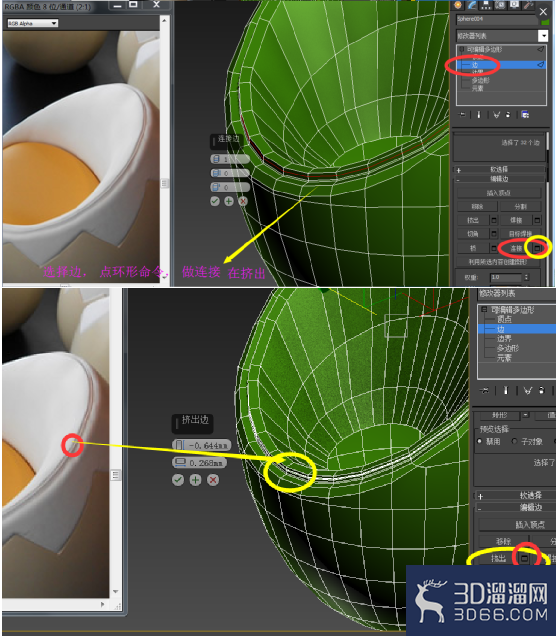Click the 权重 spinner arrows
Viewport: 556px width, 636px height.
click(x=526, y=277)
